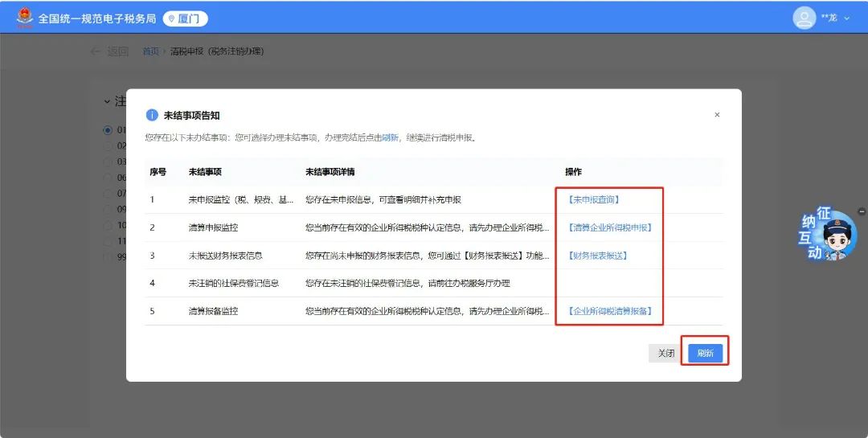Click the 序号 column header
The height and width of the screenshot is (438, 868).
pos(158,172)
